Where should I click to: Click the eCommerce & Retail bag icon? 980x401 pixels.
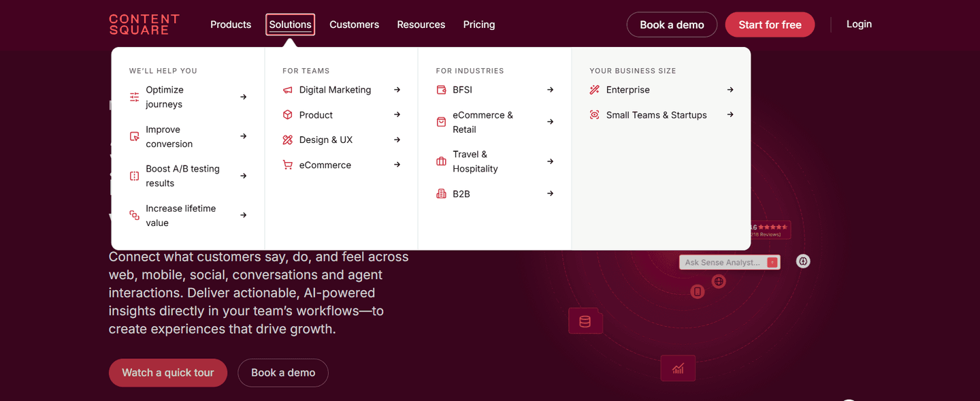[x=441, y=123]
